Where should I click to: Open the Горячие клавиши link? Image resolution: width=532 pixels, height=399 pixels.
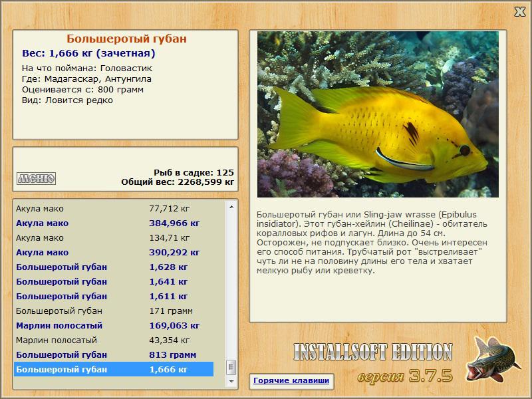pyautogui.click(x=291, y=380)
